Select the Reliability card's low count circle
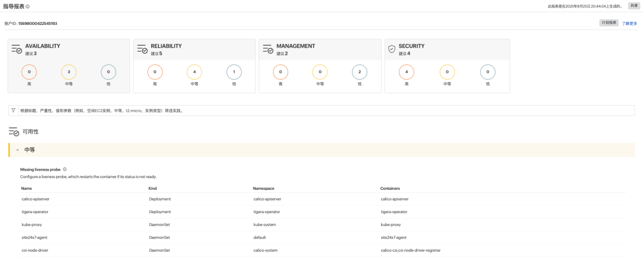 coord(234,72)
